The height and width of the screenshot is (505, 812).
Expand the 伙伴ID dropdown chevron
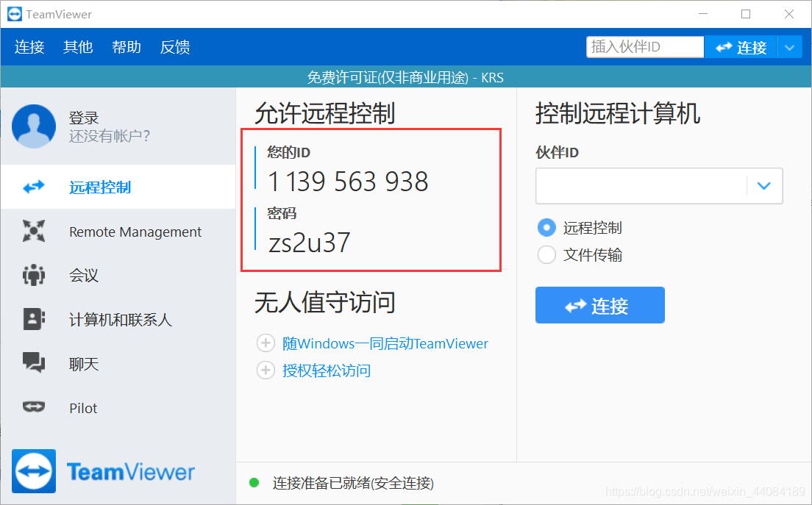coord(764,186)
